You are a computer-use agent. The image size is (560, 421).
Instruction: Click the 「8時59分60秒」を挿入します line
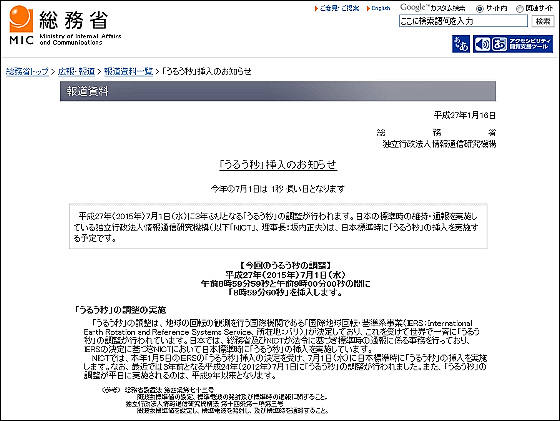(x=285, y=292)
